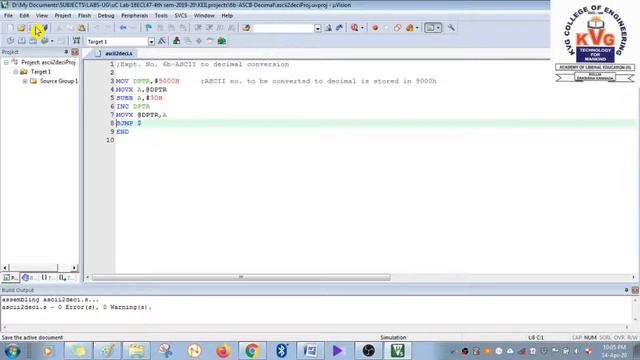Click the Find in Files icon

(246, 28)
